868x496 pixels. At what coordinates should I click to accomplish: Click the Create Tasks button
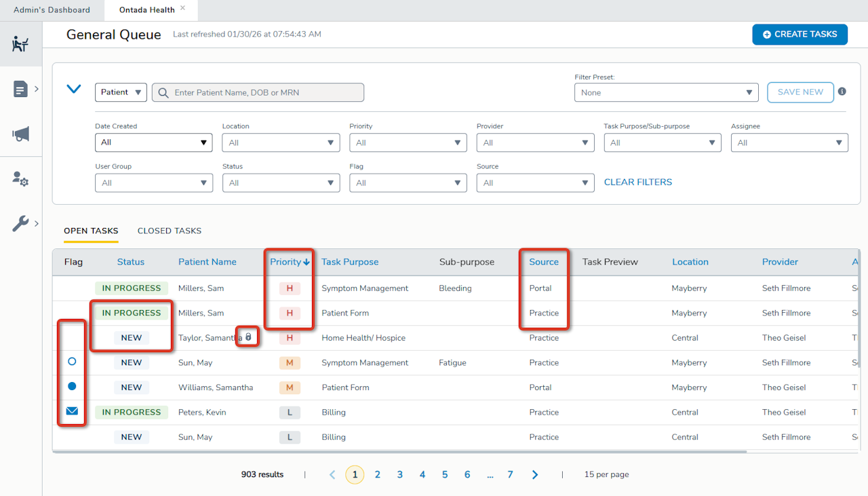(800, 34)
